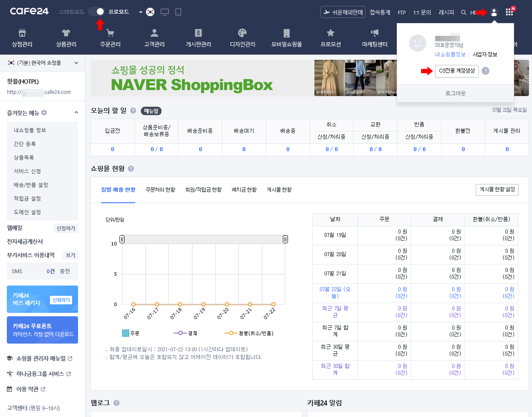The width and height of the screenshot is (532, 417).
Task: Click the help icon beside 쇼핑몰 현황
Action: pos(131,169)
